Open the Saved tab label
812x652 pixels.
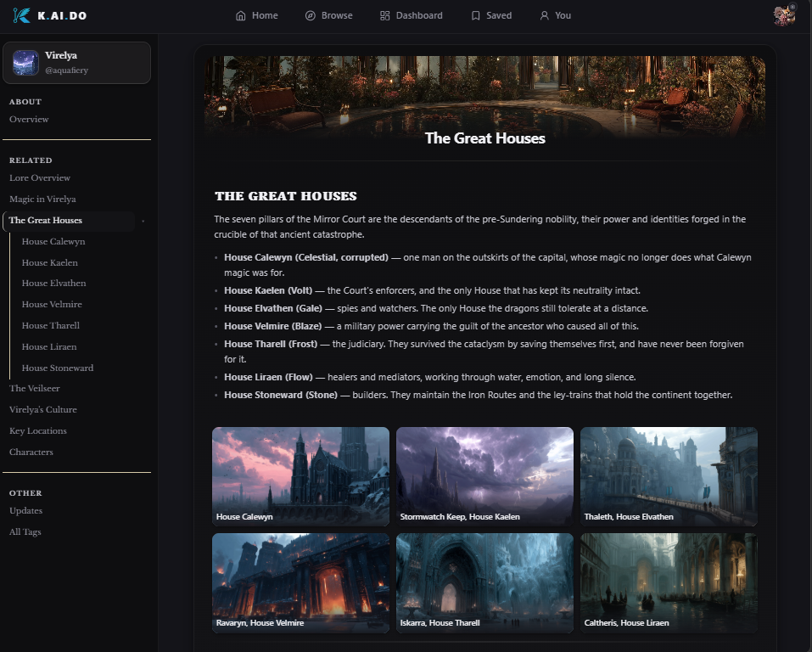499,15
